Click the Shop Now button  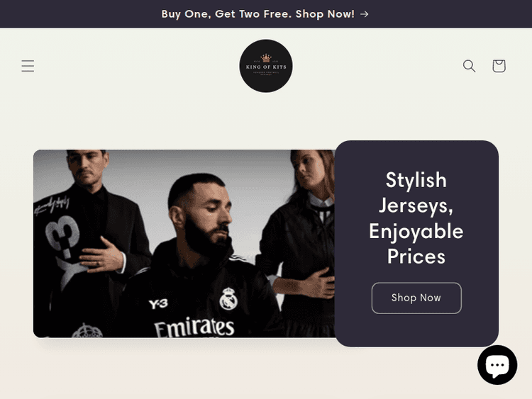416,298
